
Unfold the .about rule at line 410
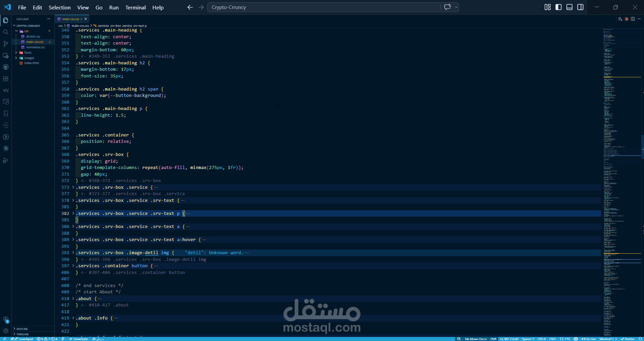[x=73, y=298]
